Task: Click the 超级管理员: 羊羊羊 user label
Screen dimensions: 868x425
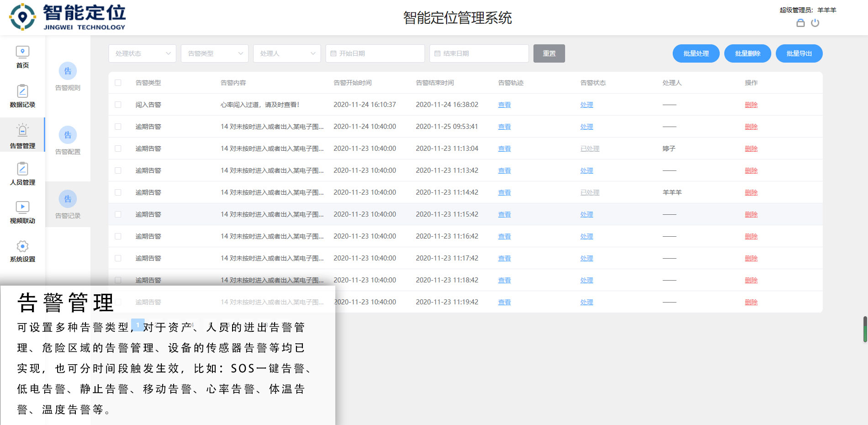Action: 808,10
